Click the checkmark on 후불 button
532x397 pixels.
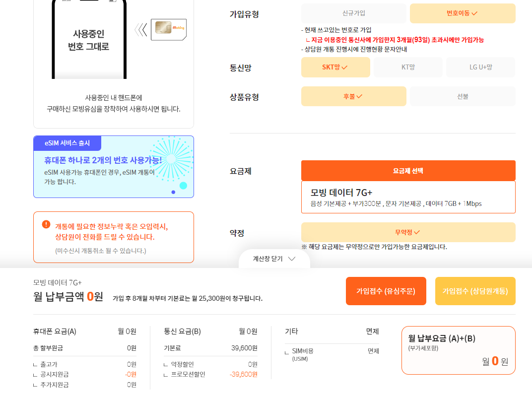(359, 96)
